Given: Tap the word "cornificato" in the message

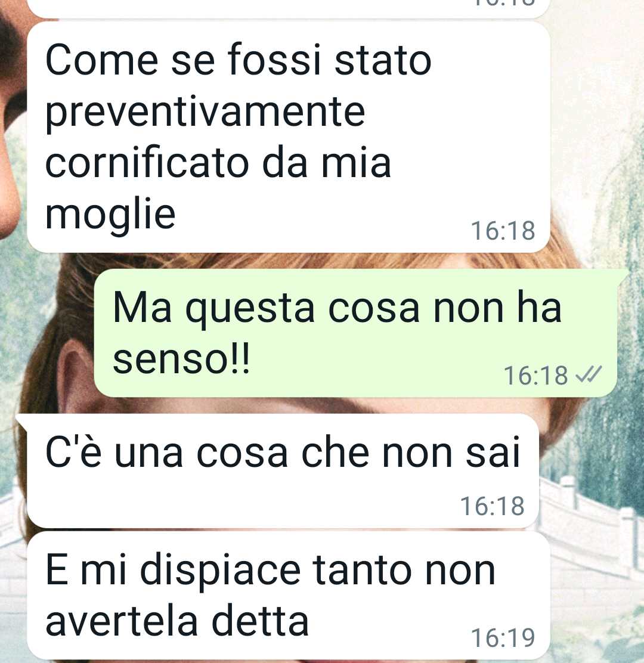Looking at the screenshot, I should pos(147,163).
